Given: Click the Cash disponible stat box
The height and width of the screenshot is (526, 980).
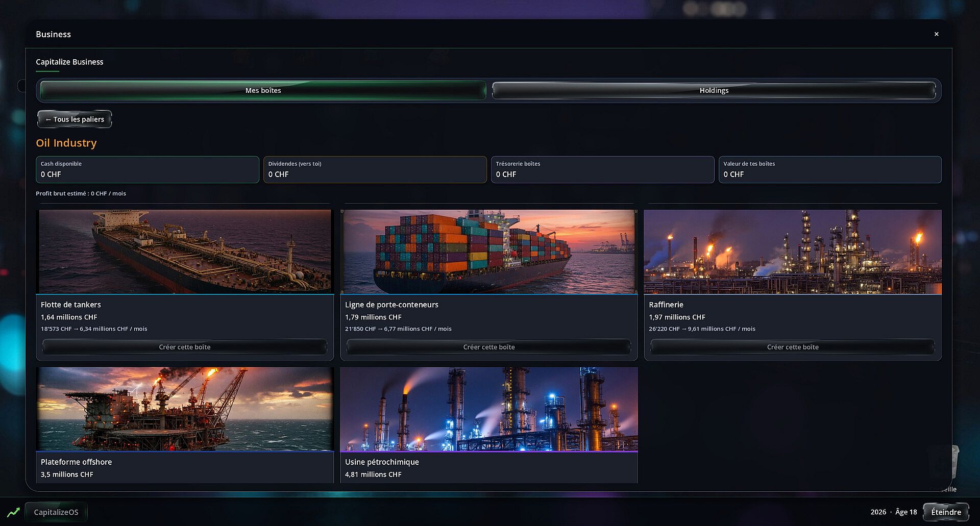Looking at the screenshot, I should pos(148,169).
